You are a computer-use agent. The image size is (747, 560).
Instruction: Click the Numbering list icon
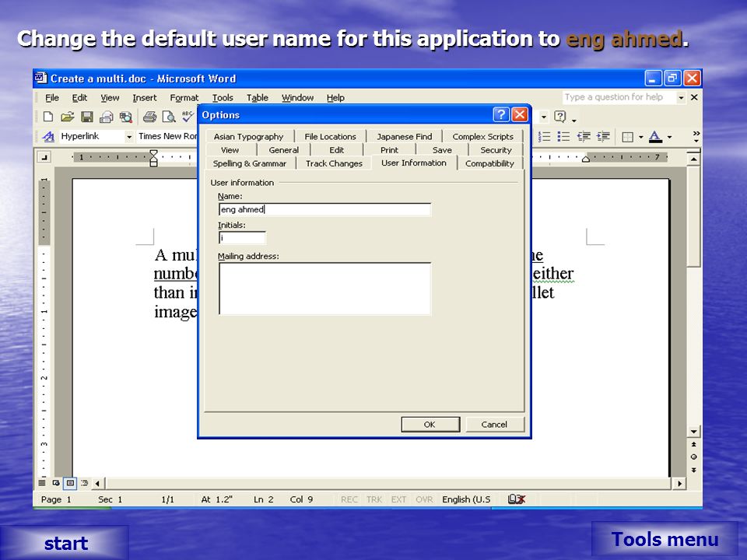[x=544, y=137]
